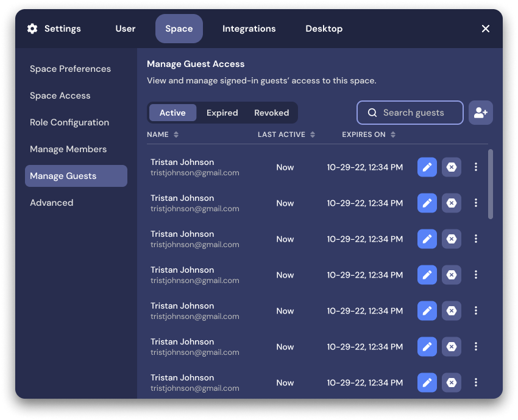This screenshot has height=420, width=518.
Task: Click the add guest icon button
Action: click(x=480, y=113)
